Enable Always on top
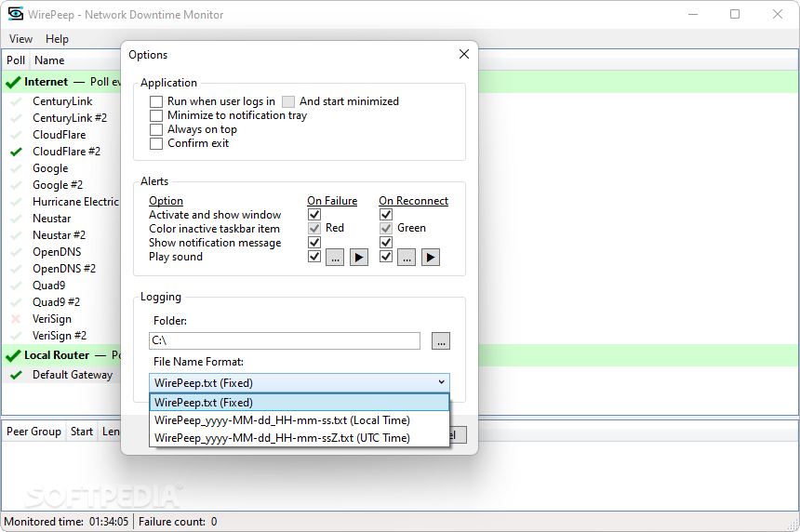Viewport: 800px width, 532px height. (x=156, y=129)
